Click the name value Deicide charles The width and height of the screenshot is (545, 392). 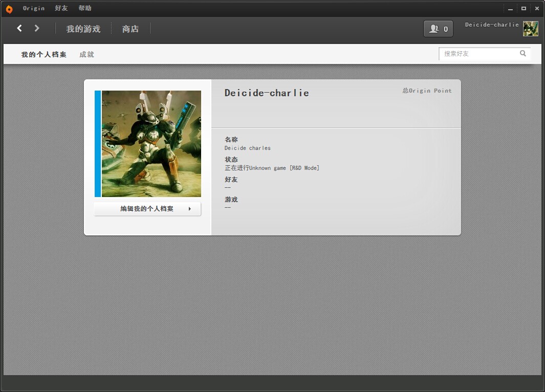[x=248, y=148]
